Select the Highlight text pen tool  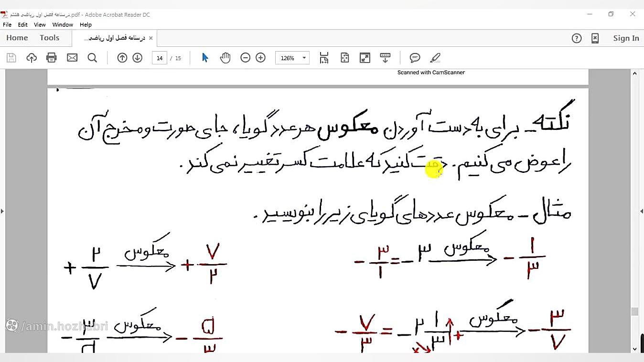click(x=435, y=58)
